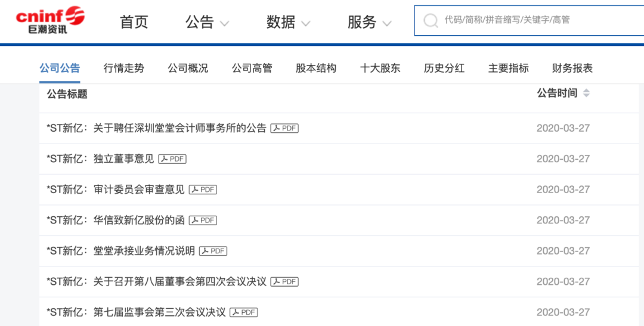Expand the 服务 dropdown menu
The width and height of the screenshot is (644, 326).
[x=369, y=23]
